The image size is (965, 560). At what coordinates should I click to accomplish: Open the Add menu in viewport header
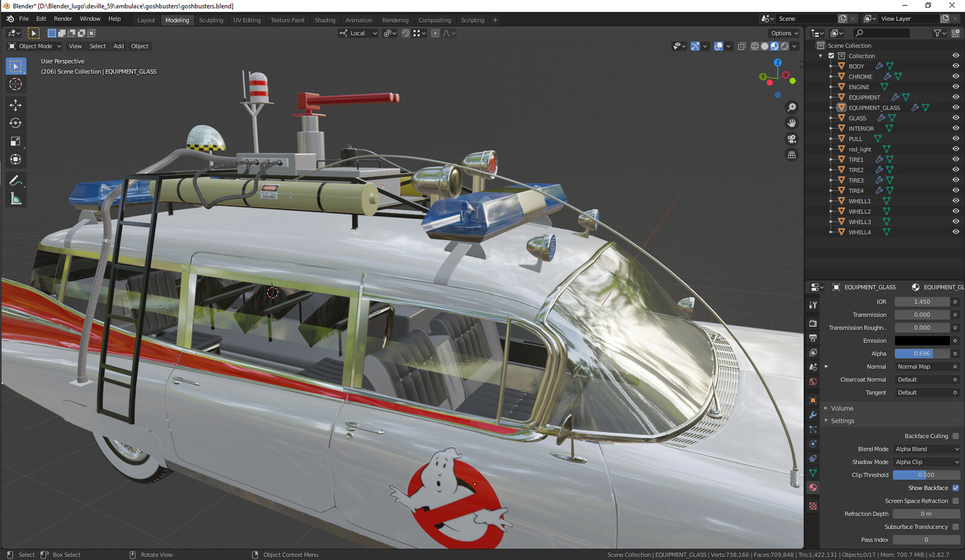(x=118, y=46)
